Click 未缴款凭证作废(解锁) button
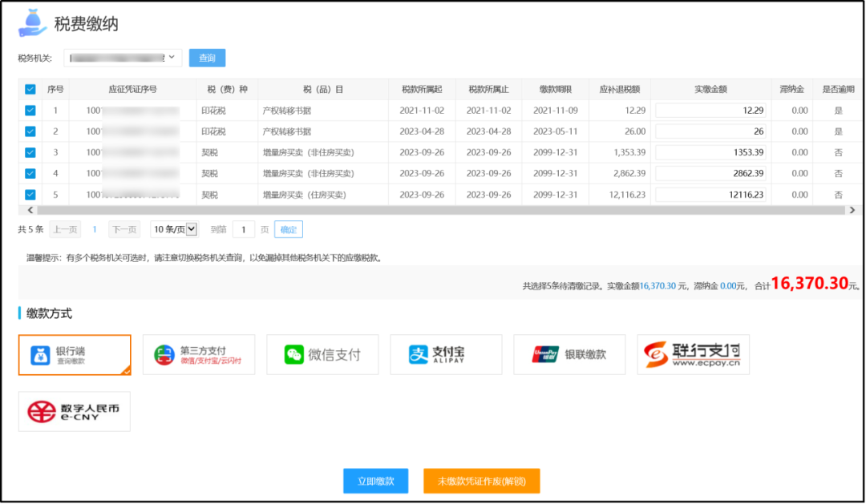This screenshot has height=504, width=866. (x=481, y=481)
